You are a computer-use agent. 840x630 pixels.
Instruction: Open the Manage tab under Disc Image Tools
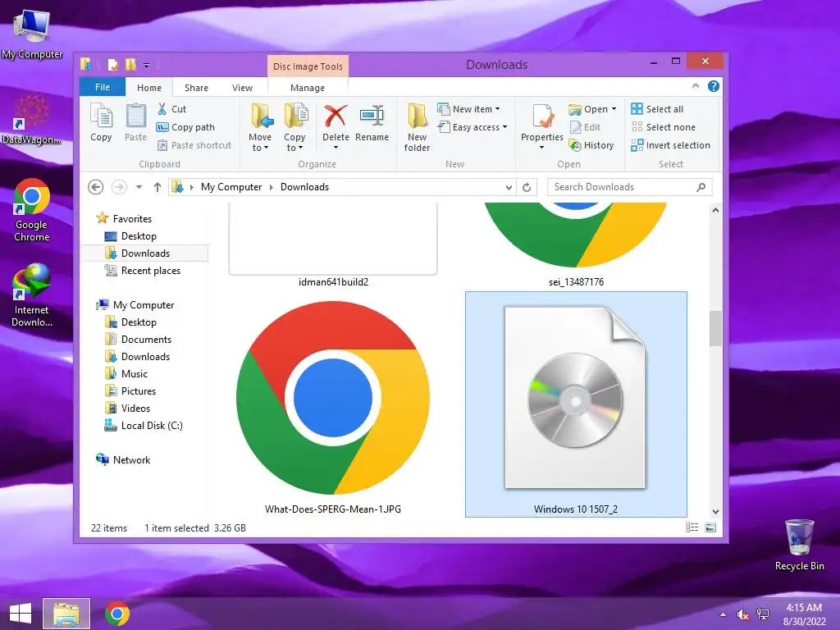pyautogui.click(x=308, y=88)
